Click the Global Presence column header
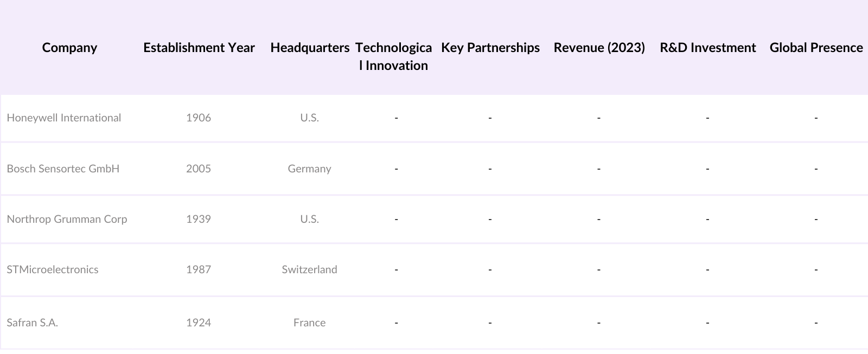 tap(816, 48)
